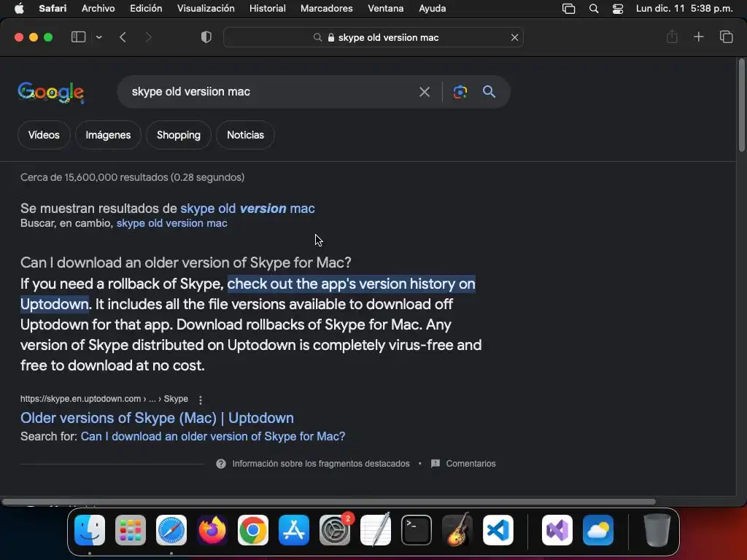The image size is (747, 560).
Task: Open the Safari menu
Action: [x=53, y=8]
